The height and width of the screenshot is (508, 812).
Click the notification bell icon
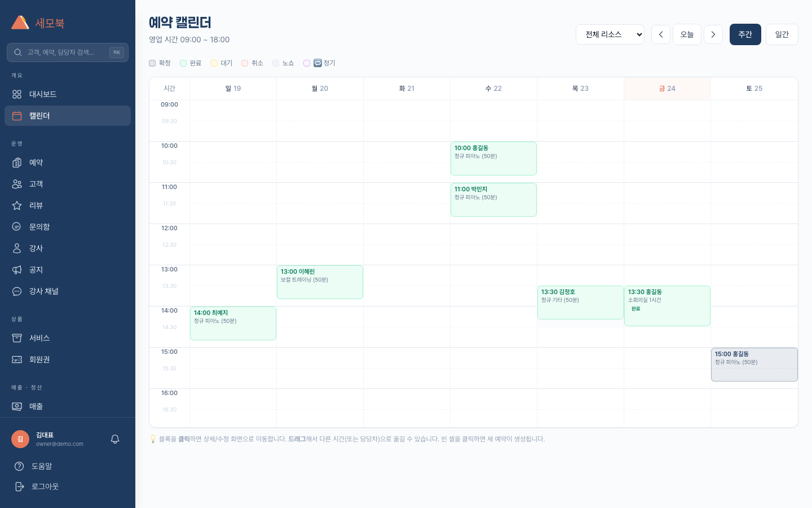[115, 439]
